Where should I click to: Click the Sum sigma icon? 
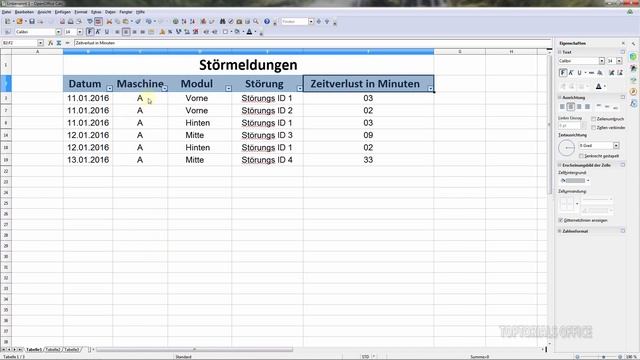click(59, 43)
